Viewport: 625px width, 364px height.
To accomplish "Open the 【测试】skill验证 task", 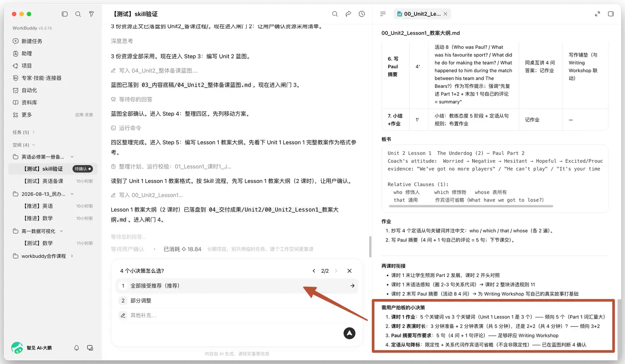I will click(53, 169).
